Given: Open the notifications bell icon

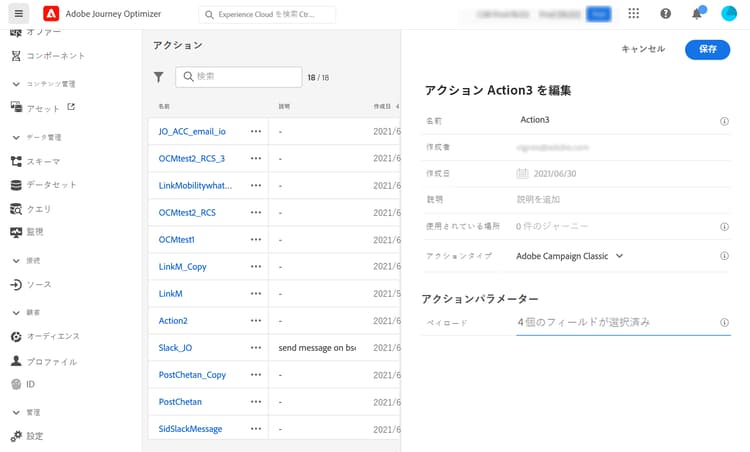Looking at the screenshot, I should (697, 13).
